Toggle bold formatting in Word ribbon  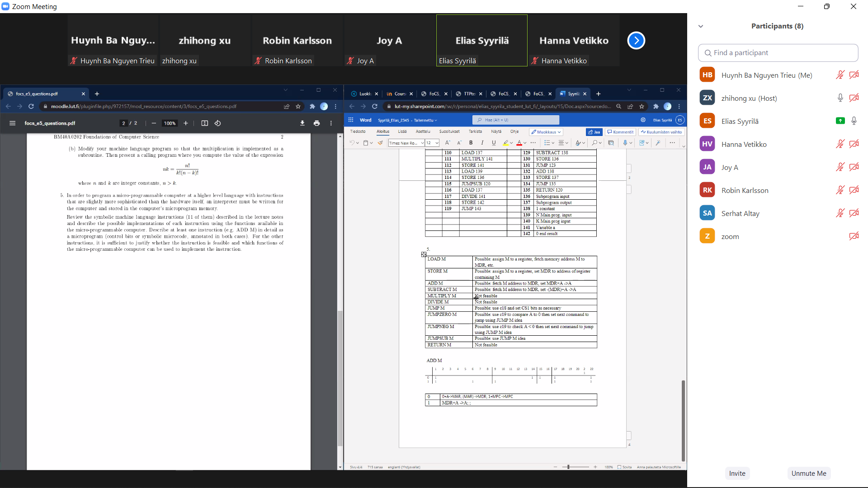(471, 143)
